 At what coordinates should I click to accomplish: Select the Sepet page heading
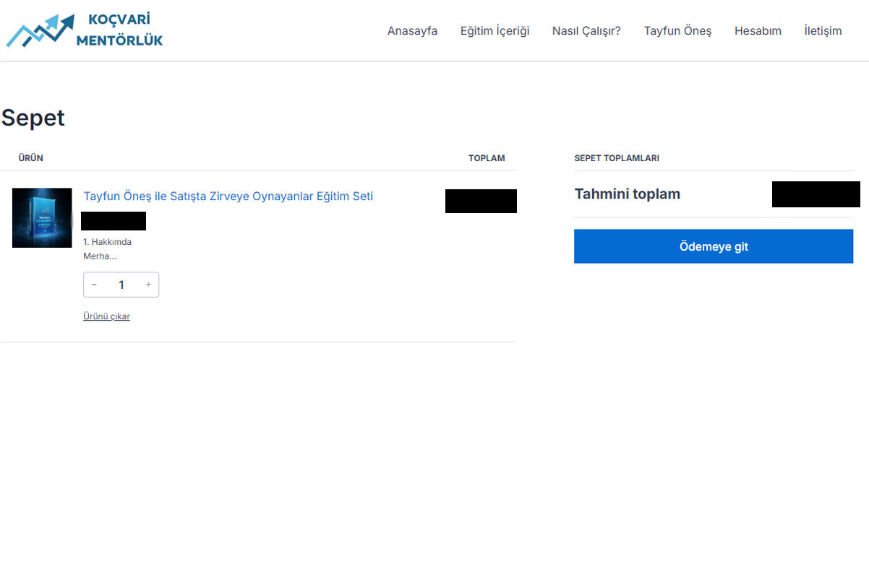tap(33, 118)
